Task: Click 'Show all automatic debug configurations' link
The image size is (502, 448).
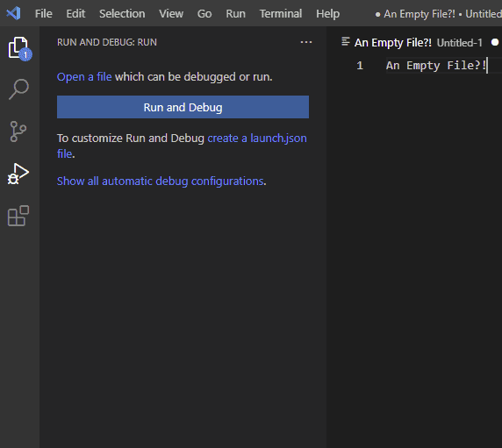Action: click(x=160, y=181)
